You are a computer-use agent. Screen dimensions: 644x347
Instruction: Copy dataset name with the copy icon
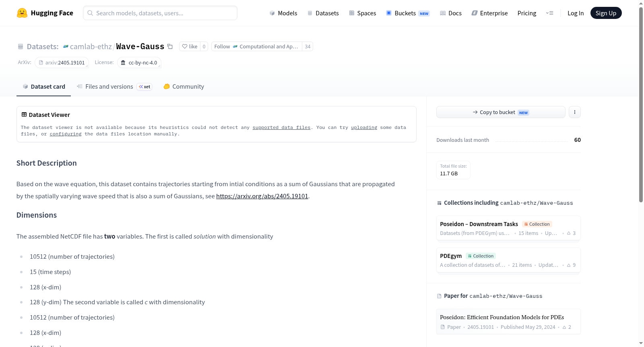click(170, 46)
